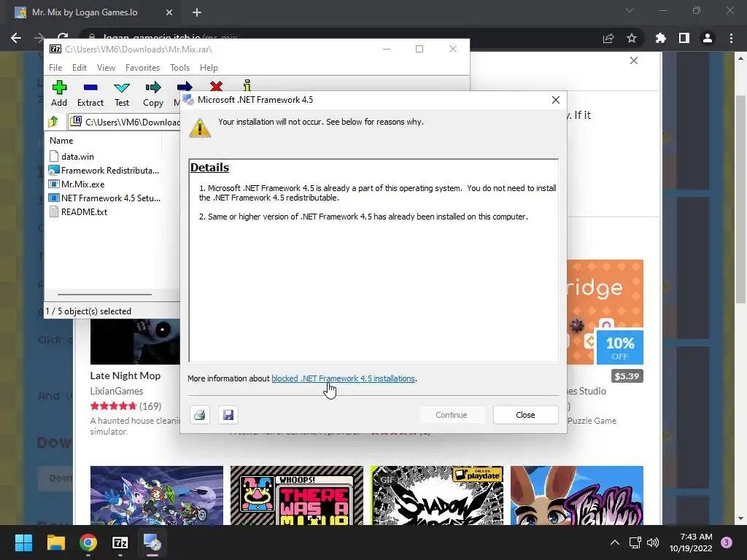Switch to Chrome from the taskbar
Image resolution: width=747 pixels, height=560 pixels.
tap(88, 542)
